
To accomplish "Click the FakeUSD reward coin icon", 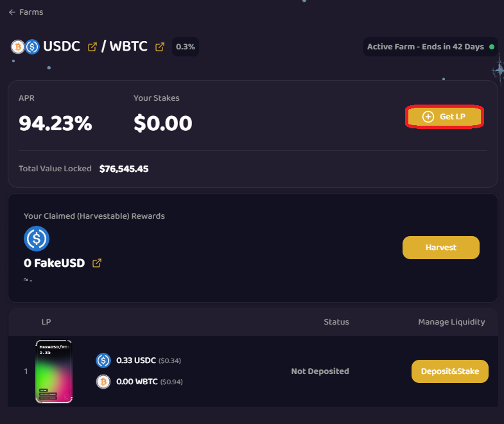I will pyautogui.click(x=37, y=239).
